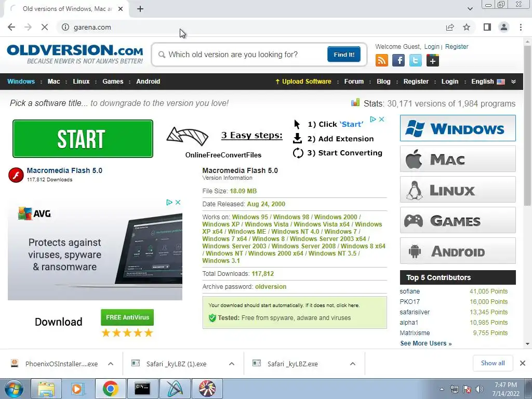Click the FREE AntiVirus button

tap(127, 317)
